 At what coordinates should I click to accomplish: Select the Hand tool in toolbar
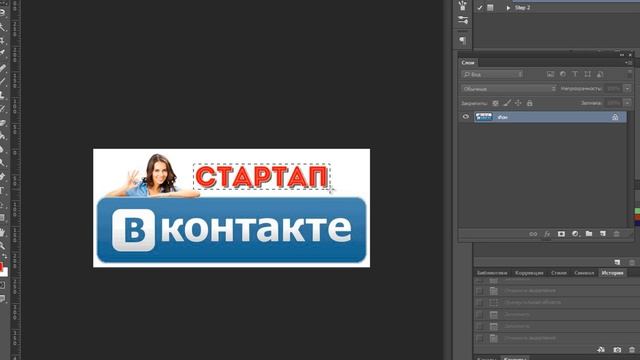tap(2, 232)
